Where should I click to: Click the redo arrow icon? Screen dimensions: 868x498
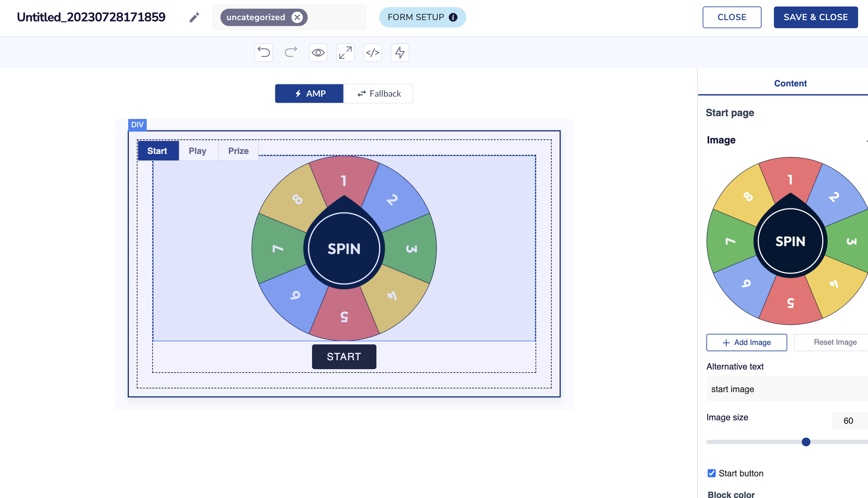pos(291,53)
